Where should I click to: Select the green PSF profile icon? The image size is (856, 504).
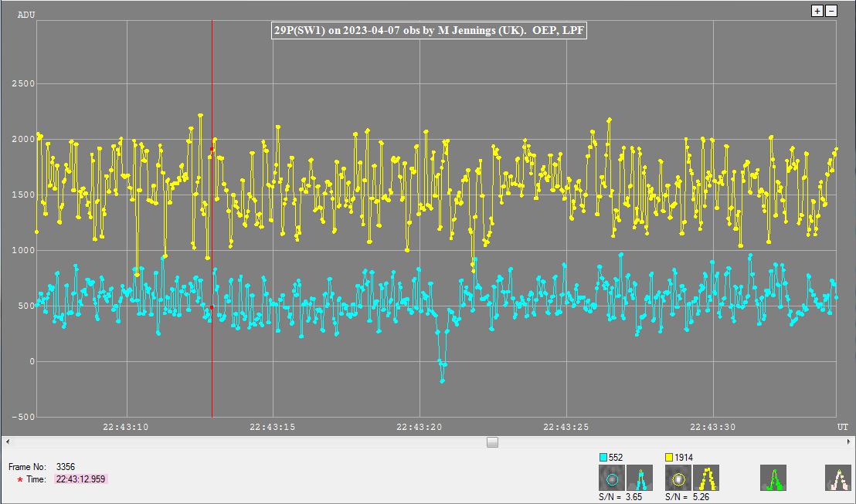click(x=773, y=478)
